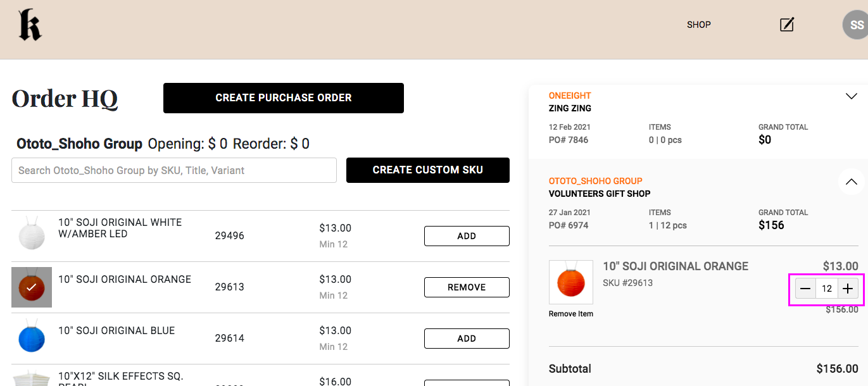Collapse the Ototo_Shoho Group order panel
The image size is (868, 386).
click(x=851, y=182)
